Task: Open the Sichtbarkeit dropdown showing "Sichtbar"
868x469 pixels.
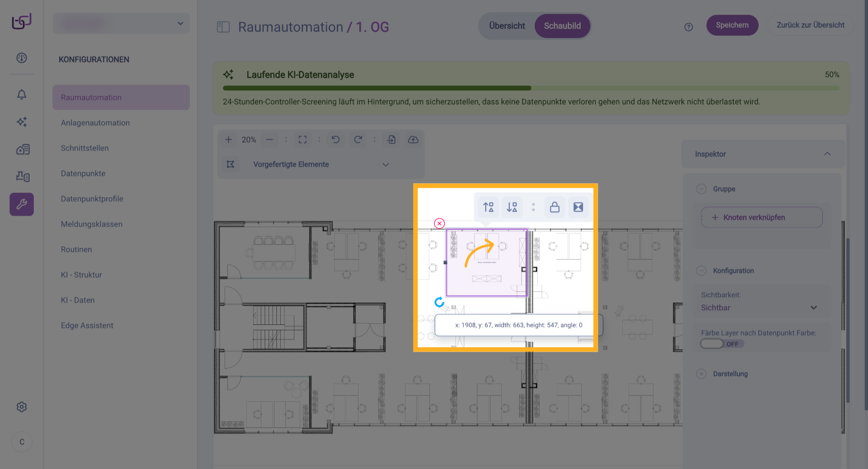Action: (761, 308)
